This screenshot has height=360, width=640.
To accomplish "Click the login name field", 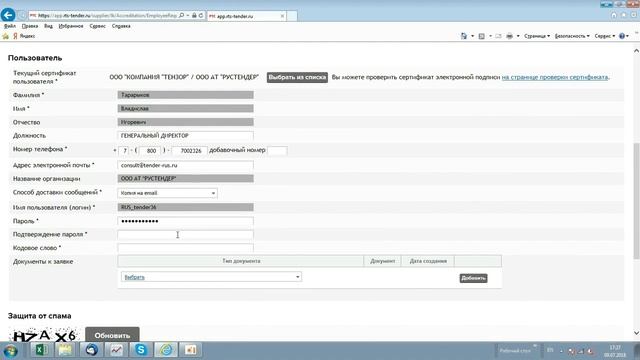I will tap(185, 207).
